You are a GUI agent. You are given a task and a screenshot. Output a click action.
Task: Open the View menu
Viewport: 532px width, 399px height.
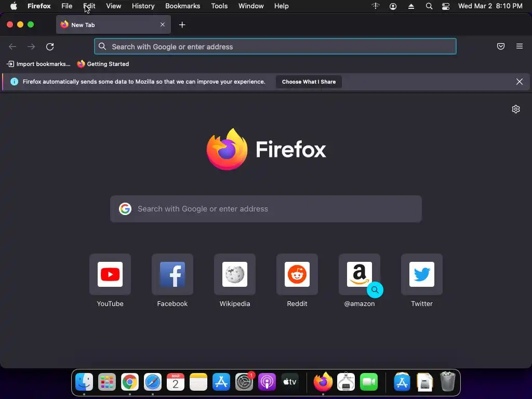pyautogui.click(x=114, y=6)
